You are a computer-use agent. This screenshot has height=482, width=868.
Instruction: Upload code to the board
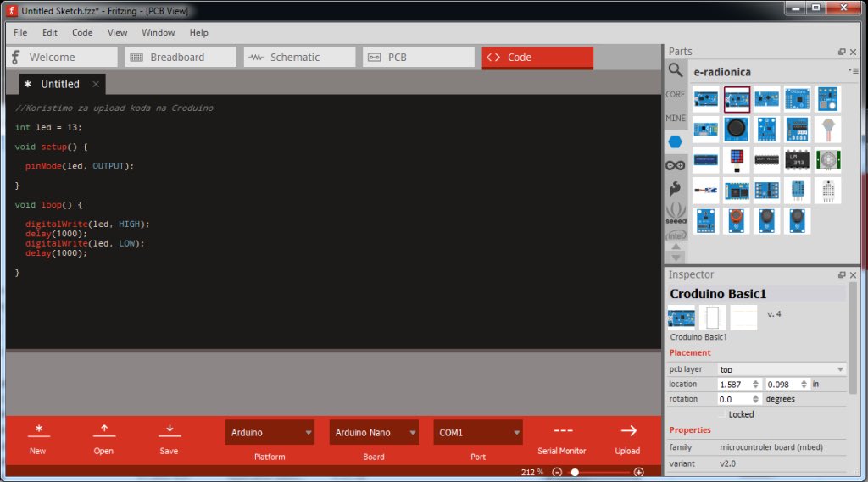(628, 440)
